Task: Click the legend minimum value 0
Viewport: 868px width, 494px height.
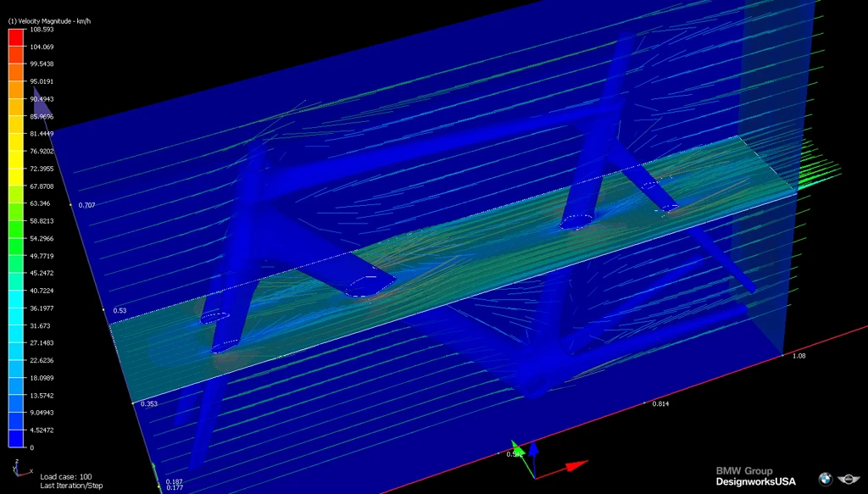Action: coord(32,447)
